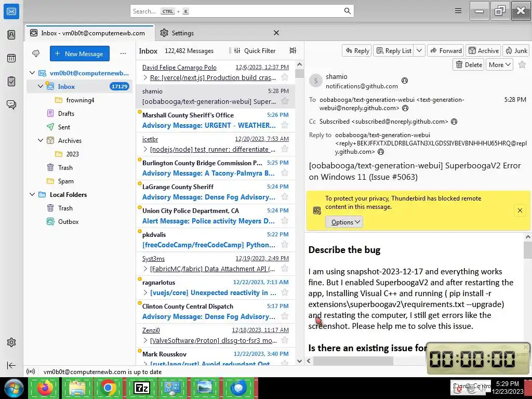Viewport: 532px width, 399px height.
Task: Collapse the spaces toolbar arrow icon
Action: 11,365
